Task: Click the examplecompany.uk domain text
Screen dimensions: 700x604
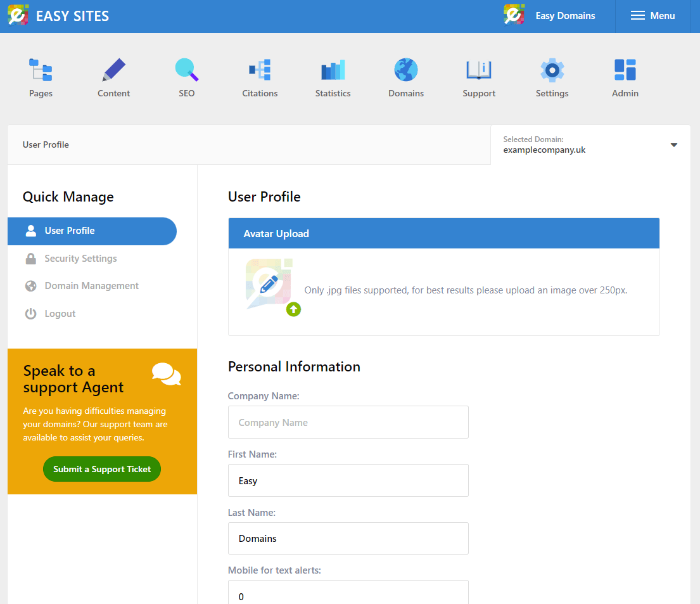Action: (544, 150)
